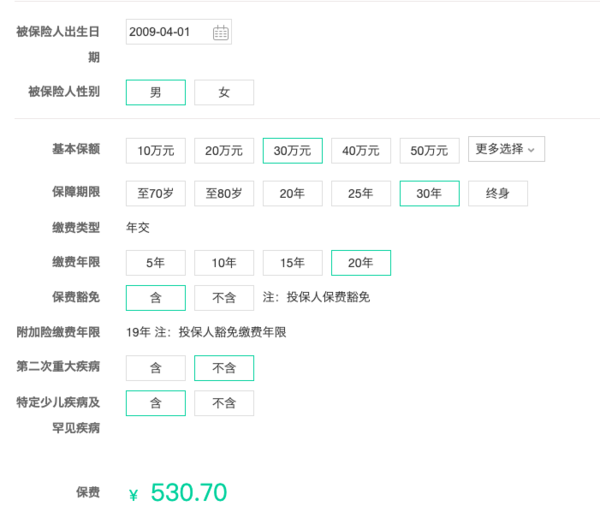Choose 10万元 basic coverage amount

coord(156,151)
